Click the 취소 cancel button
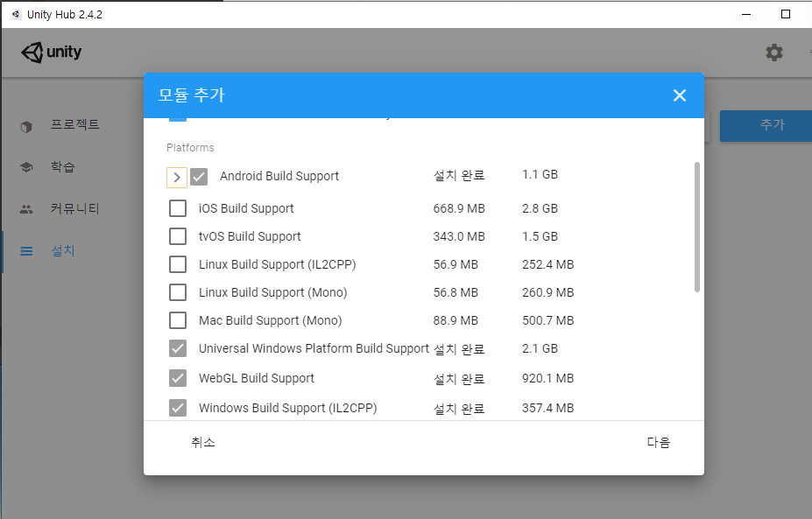 [203, 442]
